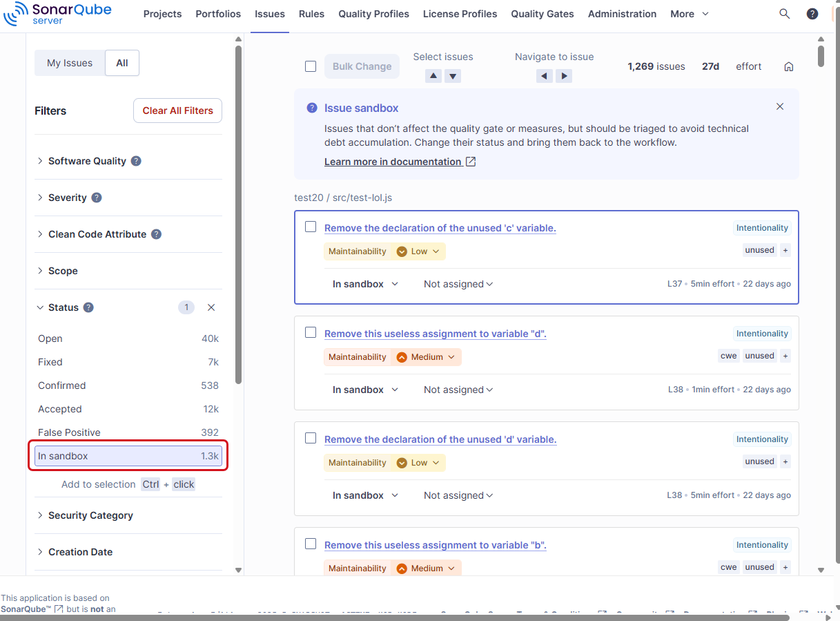
Task: Dismiss the Issue sandbox banner
Action: [779, 106]
